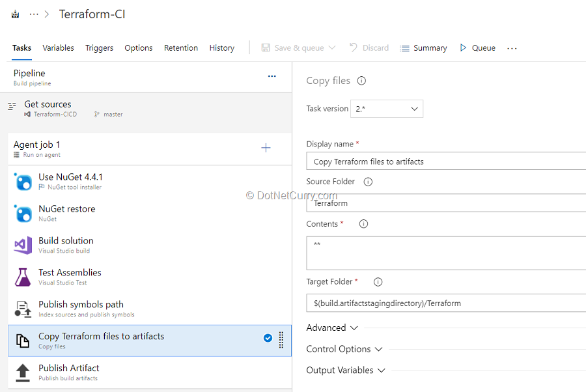
Task: Click the Copy files task icon
Action: pyautogui.click(x=23, y=341)
